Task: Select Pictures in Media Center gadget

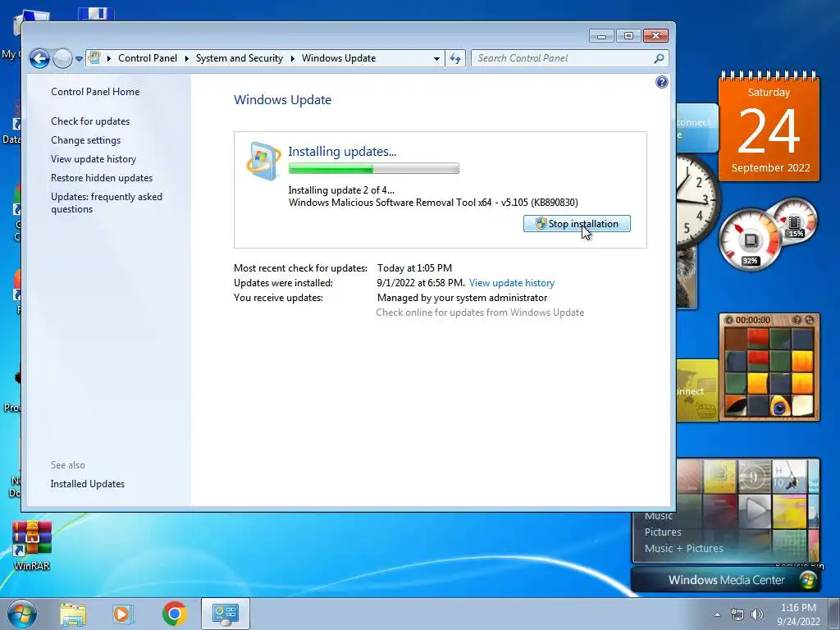Action: click(x=663, y=532)
